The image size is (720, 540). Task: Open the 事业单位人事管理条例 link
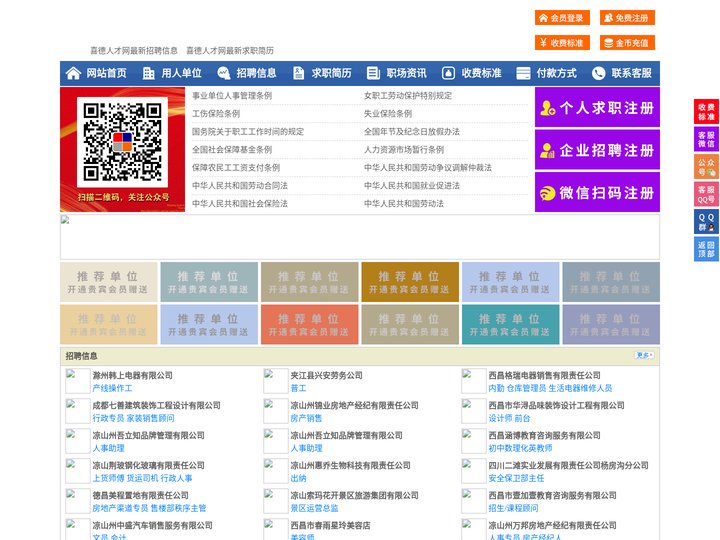232,96
